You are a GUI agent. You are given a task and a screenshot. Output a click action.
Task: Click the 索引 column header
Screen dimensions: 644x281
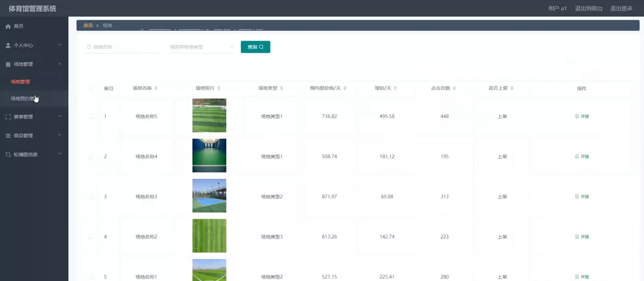click(108, 88)
